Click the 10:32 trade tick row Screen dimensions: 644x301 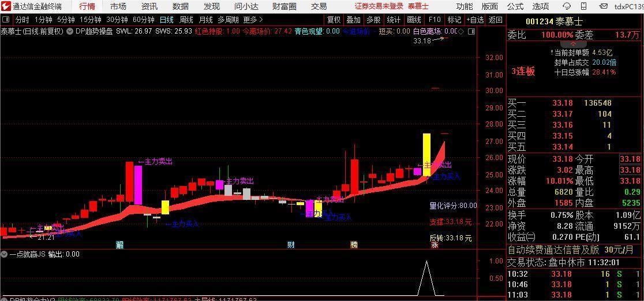click(575, 274)
